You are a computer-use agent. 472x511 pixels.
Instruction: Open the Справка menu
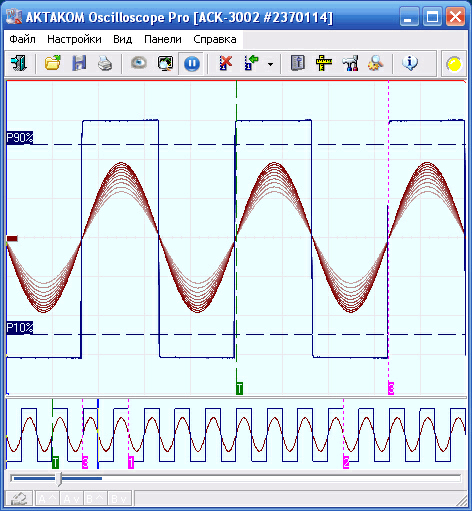click(215, 39)
